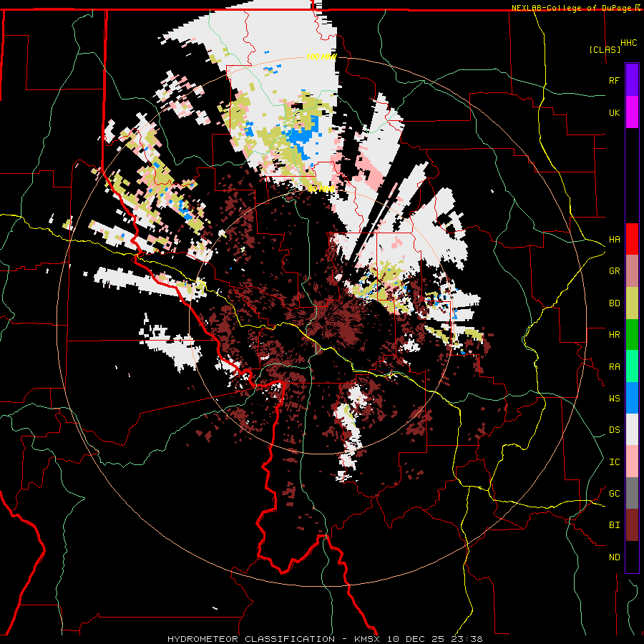Click the KMSX radar site identifier
This screenshot has width=644, height=644.
368,639
